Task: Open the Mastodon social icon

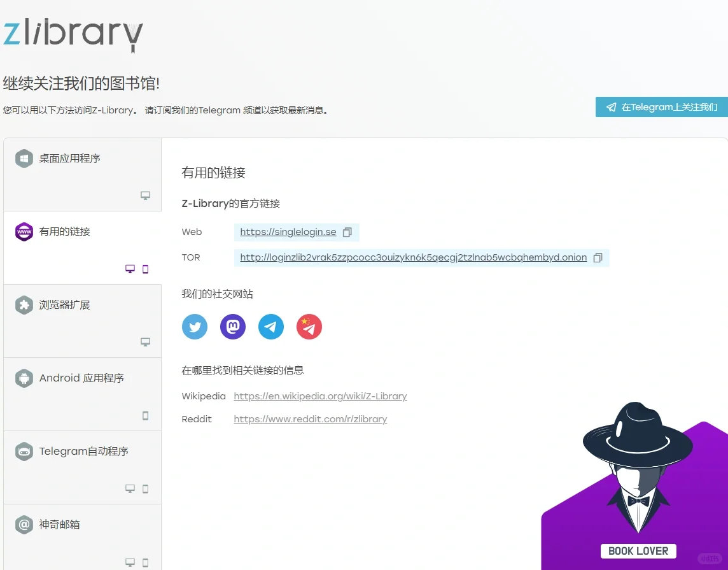Action: click(233, 327)
